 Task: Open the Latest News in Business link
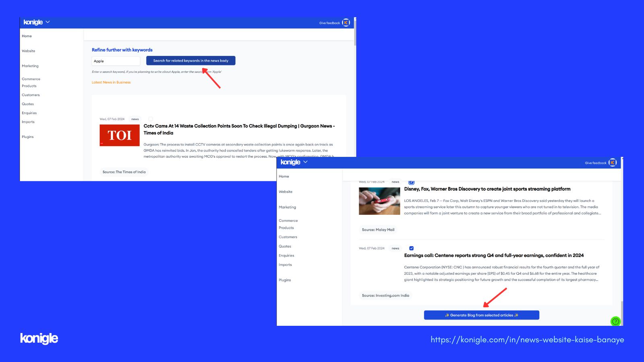click(x=111, y=82)
